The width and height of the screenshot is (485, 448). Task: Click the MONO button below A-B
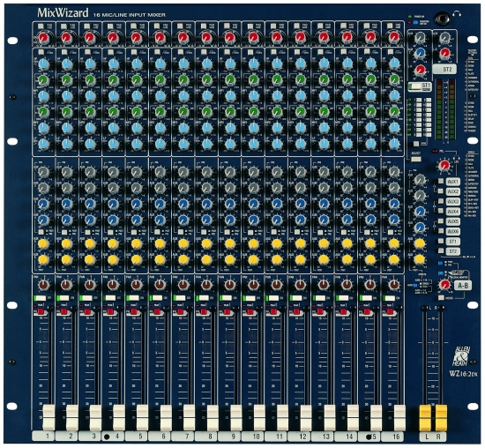pyautogui.click(x=441, y=298)
